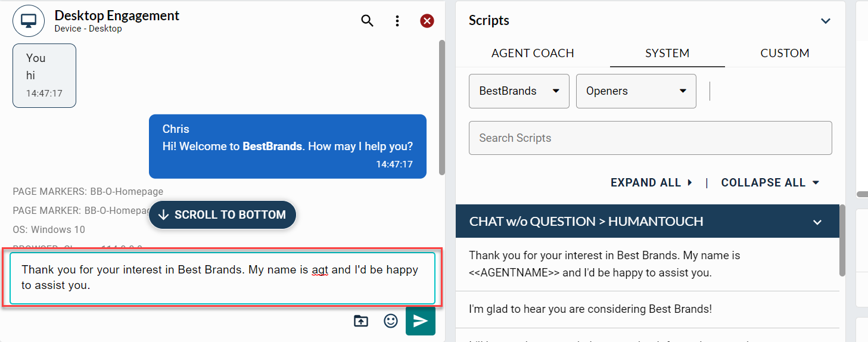Image resolution: width=868 pixels, height=342 pixels.
Task: Select the "Thank you for your interest" script
Action: pyautogui.click(x=604, y=264)
